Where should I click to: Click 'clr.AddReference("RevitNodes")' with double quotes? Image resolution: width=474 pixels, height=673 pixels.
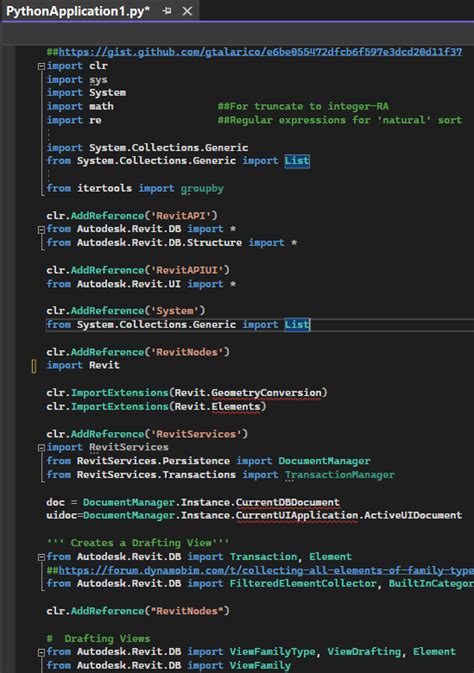click(x=138, y=611)
